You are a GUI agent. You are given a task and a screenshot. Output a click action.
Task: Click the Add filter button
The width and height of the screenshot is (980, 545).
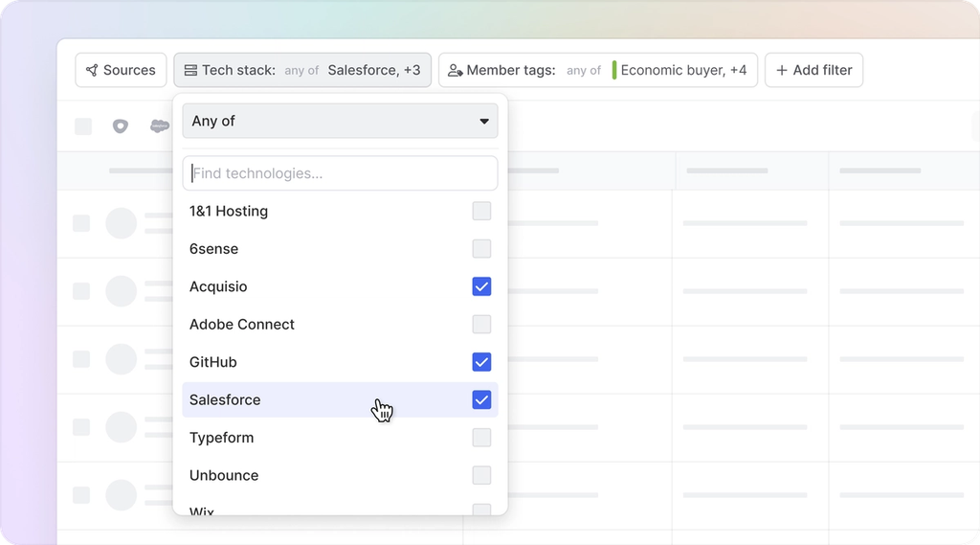[813, 70]
